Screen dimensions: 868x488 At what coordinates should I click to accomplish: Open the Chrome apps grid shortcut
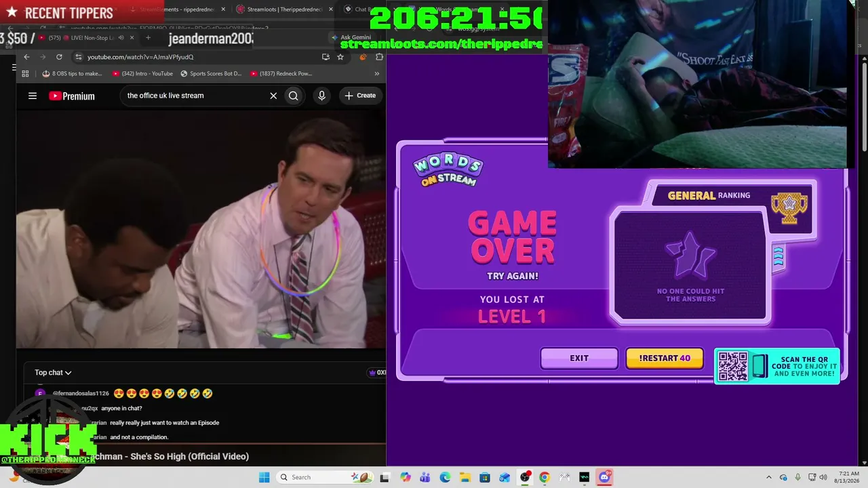[26, 73]
